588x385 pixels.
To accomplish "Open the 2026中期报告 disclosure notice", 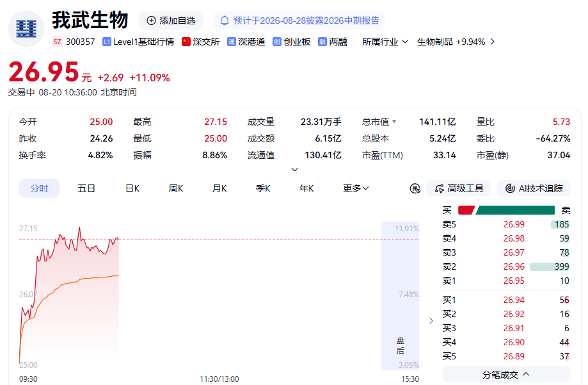I will (x=299, y=20).
